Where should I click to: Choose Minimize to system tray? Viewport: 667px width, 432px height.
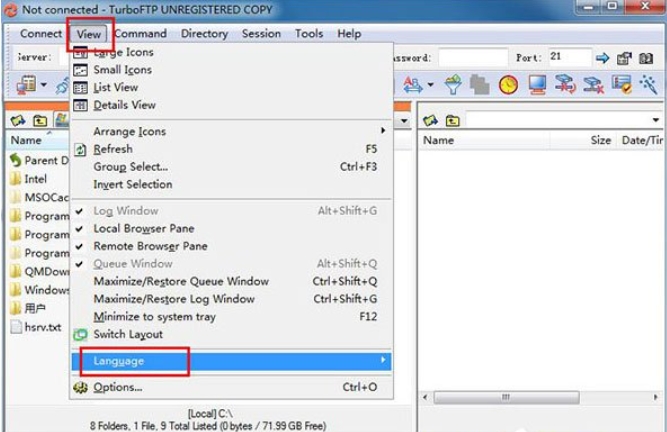click(232, 317)
